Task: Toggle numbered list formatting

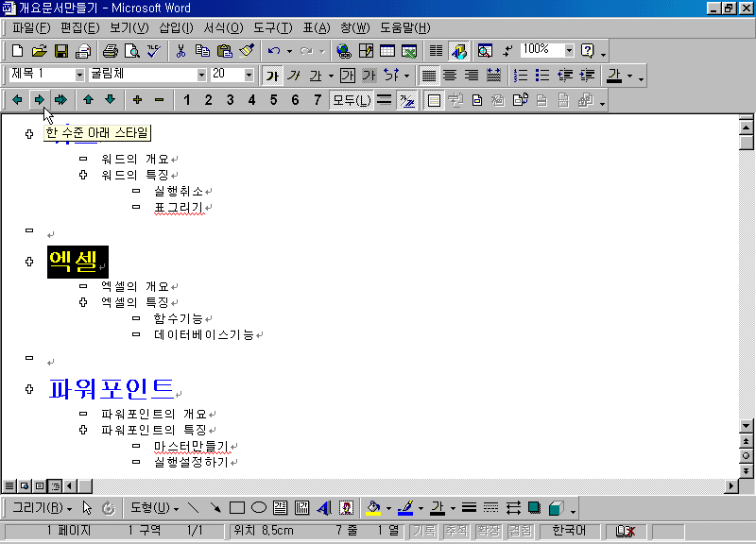Action: 521,76
